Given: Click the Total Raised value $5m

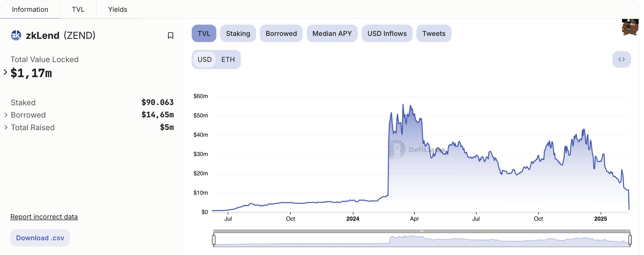Looking at the screenshot, I should coord(167,127).
